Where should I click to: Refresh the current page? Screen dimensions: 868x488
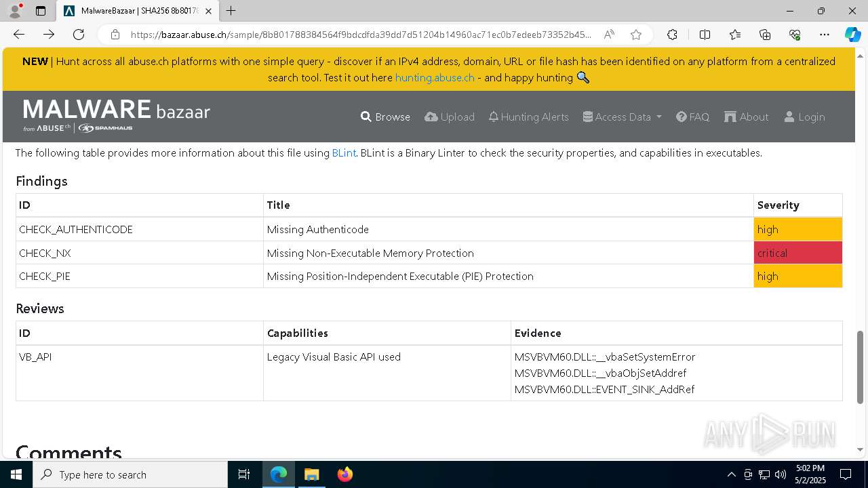(x=79, y=35)
